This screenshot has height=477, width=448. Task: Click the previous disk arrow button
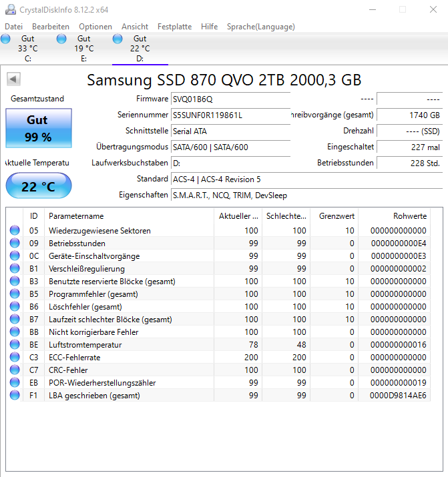pyautogui.click(x=13, y=79)
